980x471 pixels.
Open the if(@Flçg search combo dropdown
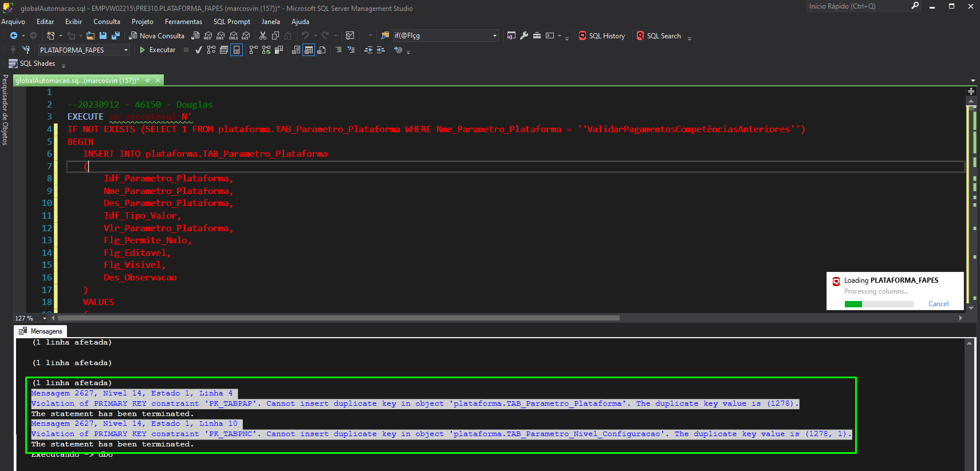tap(495, 35)
